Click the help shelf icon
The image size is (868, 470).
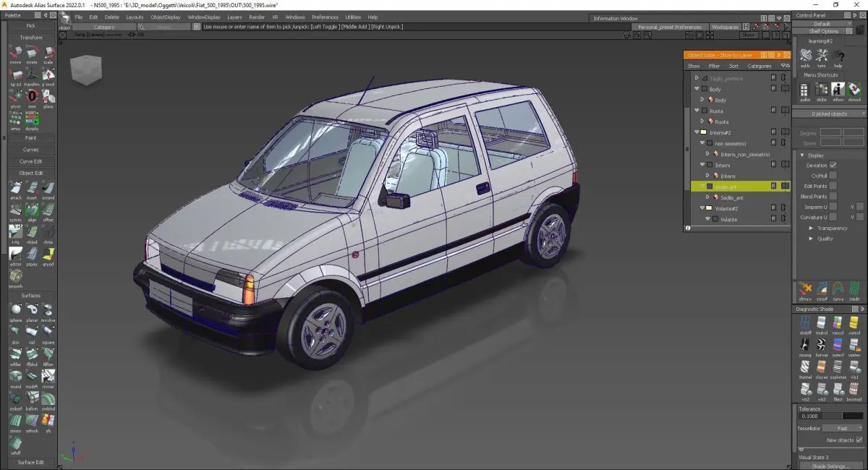(x=838, y=56)
